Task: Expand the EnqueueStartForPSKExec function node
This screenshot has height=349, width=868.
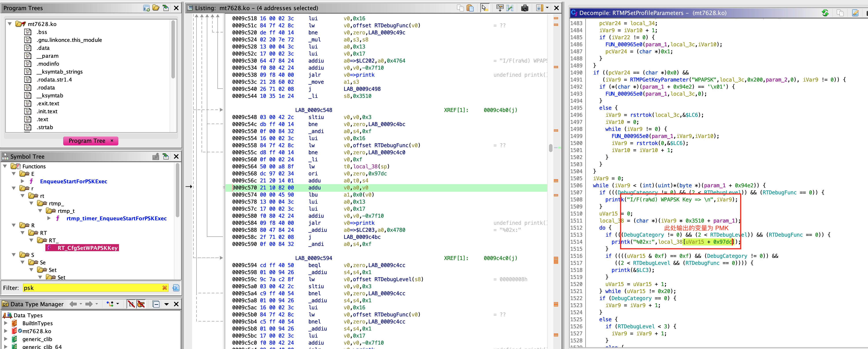Action: pyautogui.click(x=22, y=181)
